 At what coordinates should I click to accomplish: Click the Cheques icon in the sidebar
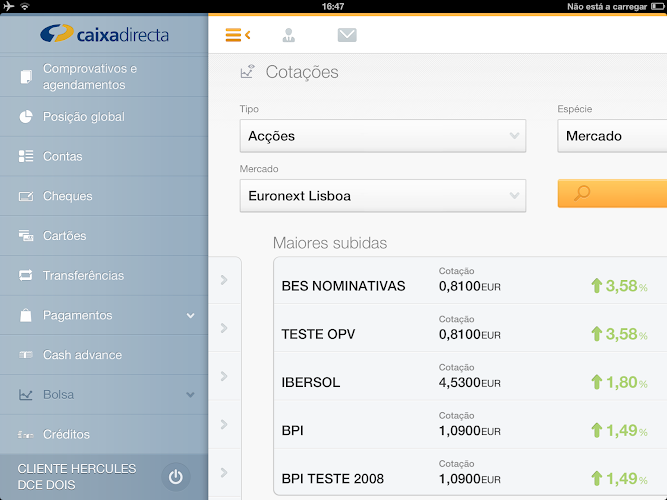point(26,196)
